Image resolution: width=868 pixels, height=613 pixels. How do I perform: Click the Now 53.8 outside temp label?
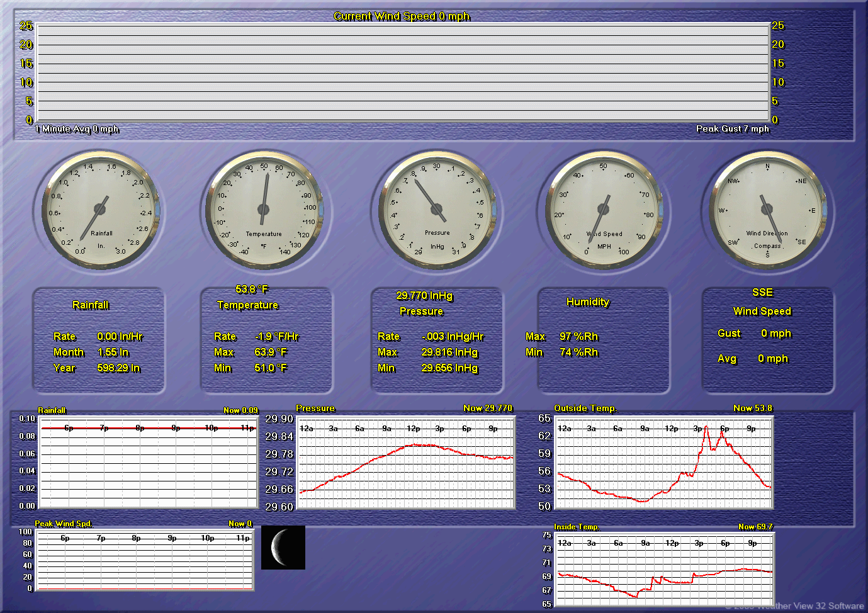[x=753, y=408]
